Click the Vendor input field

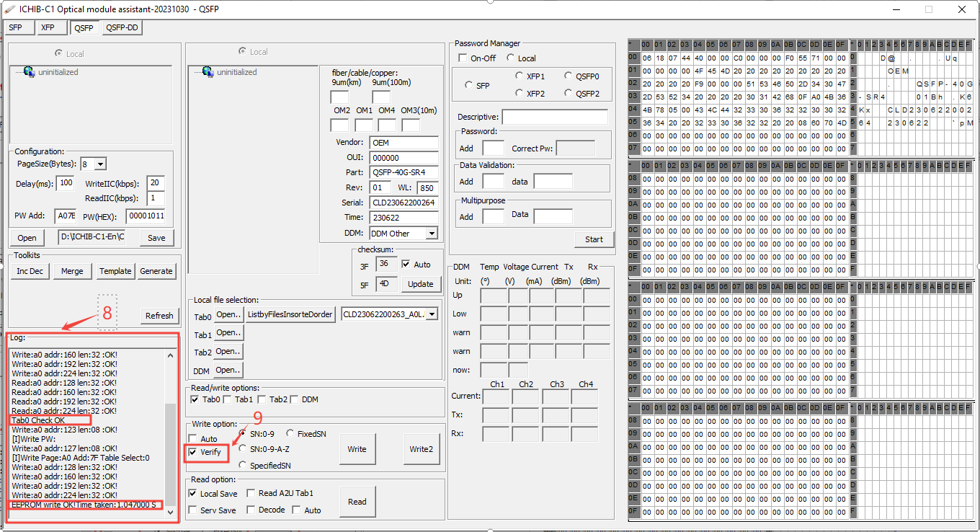pyautogui.click(x=404, y=143)
